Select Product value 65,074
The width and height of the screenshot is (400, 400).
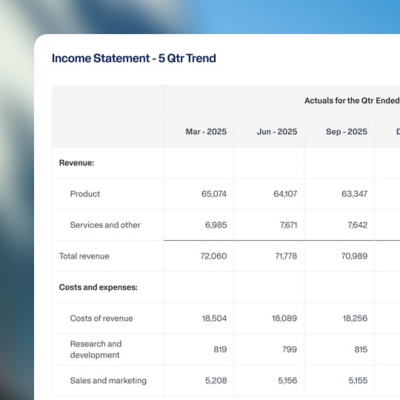[x=214, y=194]
